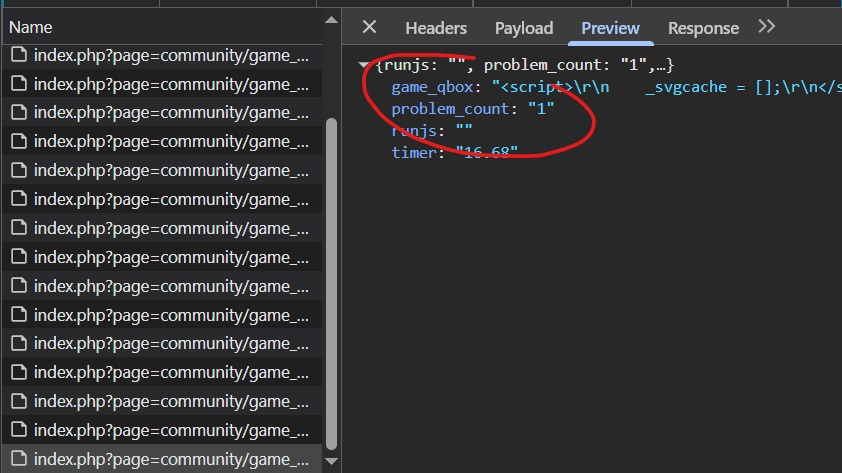842x473 pixels.
Task: Click the request list vertical scrollbar
Action: 333,280
